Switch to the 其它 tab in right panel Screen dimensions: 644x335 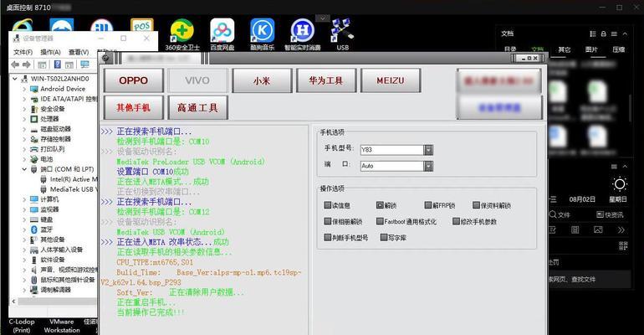[564, 49]
